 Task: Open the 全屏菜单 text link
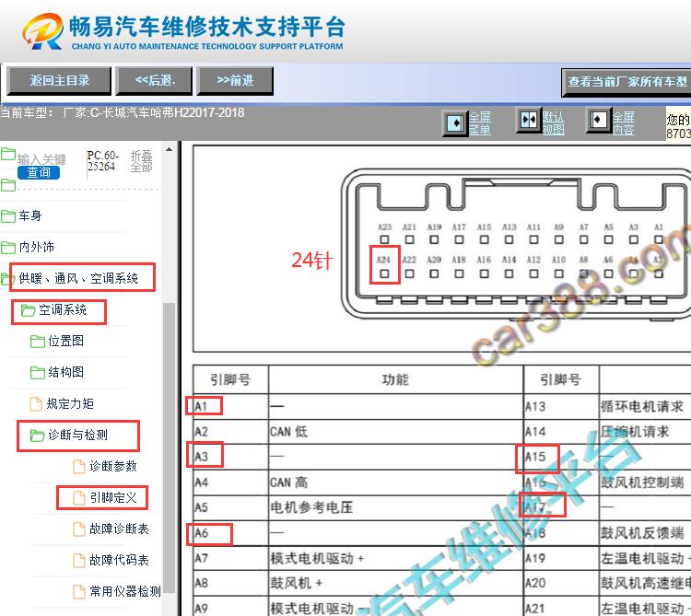point(480,123)
